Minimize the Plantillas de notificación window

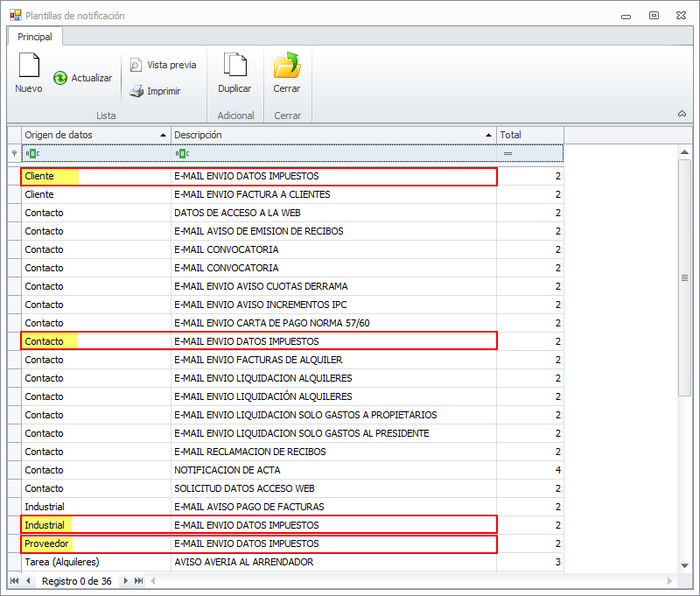626,17
